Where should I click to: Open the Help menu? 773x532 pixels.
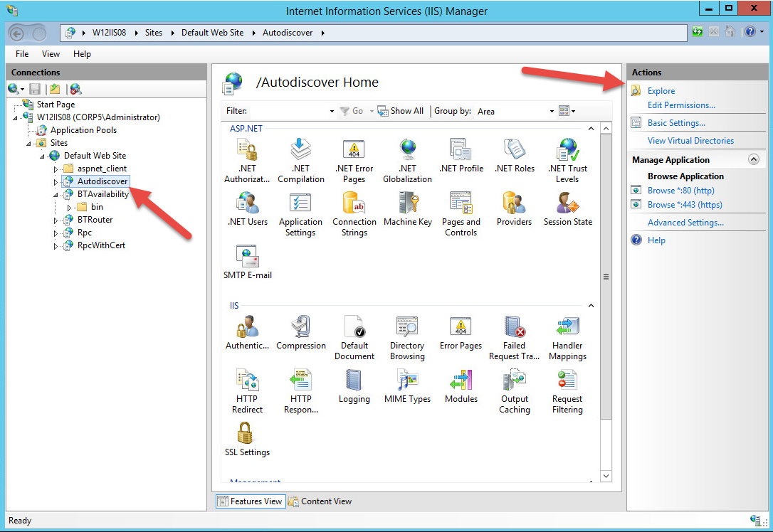(82, 53)
